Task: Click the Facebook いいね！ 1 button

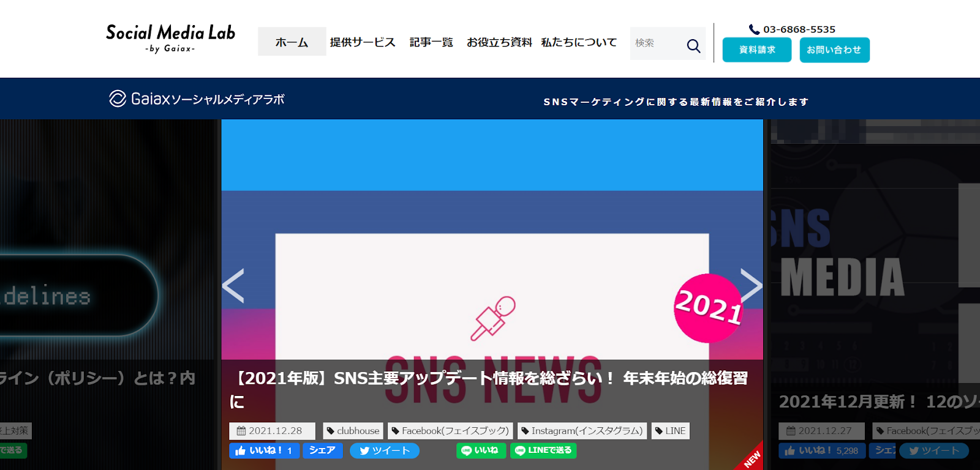Action: click(x=265, y=450)
